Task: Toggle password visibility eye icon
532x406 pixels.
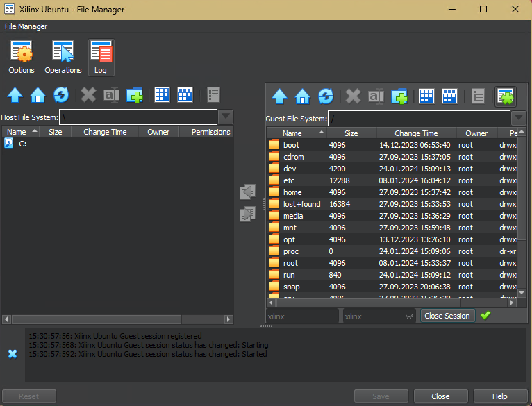Action: pyautogui.click(x=409, y=316)
